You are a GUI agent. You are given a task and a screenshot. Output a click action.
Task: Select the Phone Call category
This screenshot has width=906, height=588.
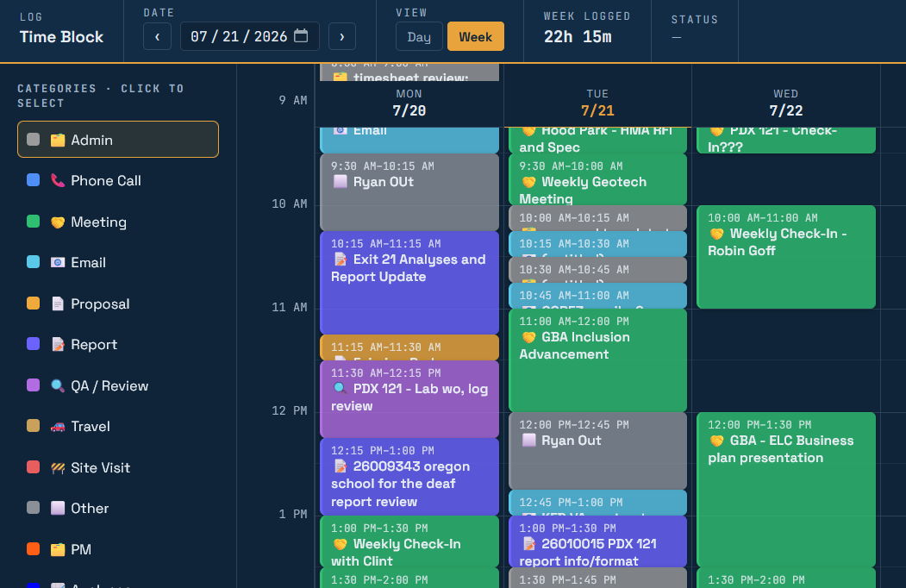click(x=118, y=180)
